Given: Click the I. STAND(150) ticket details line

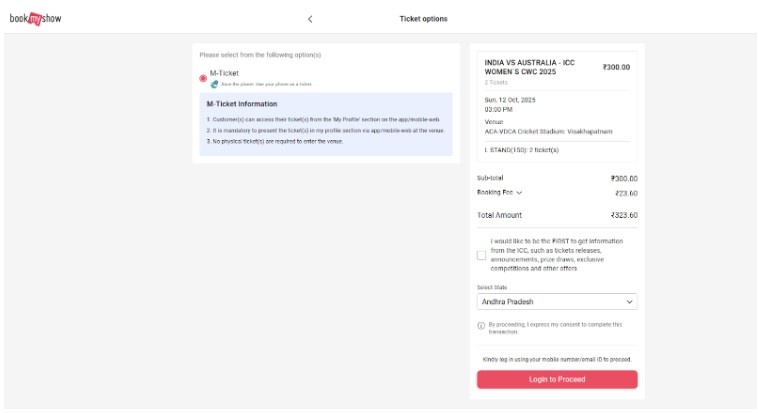Looking at the screenshot, I should (521, 150).
